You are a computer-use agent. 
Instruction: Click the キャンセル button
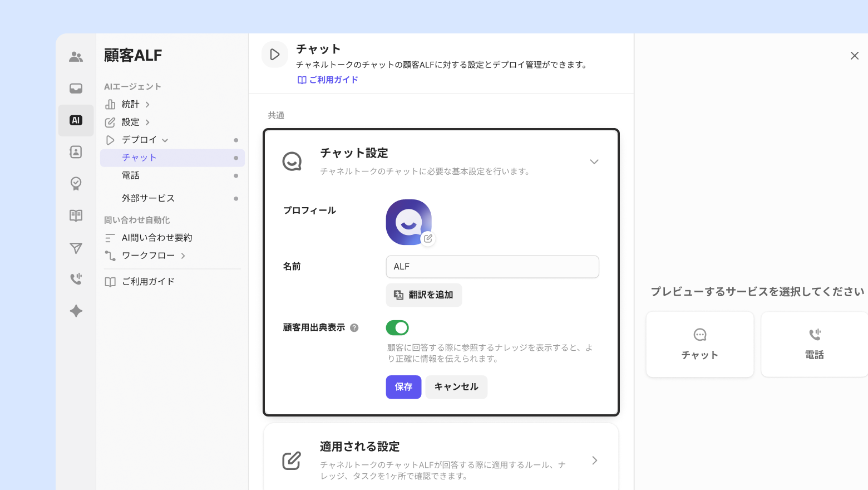(x=456, y=387)
